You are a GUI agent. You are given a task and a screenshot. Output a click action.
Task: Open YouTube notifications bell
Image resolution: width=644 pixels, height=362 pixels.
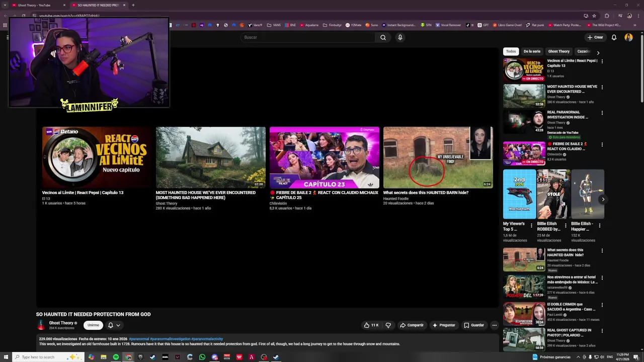614,37
